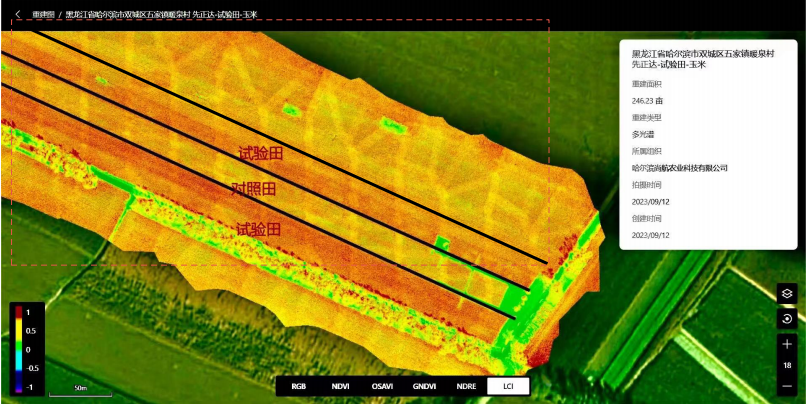
Task: Click the field name breadcrumb text in header
Action: point(161,14)
